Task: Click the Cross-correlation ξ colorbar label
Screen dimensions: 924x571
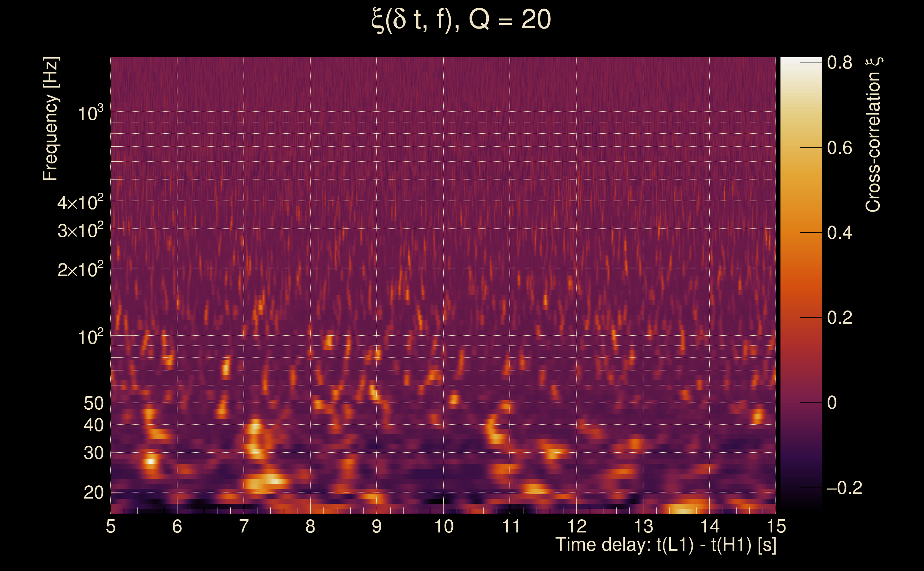Action: pyautogui.click(x=873, y=135)
